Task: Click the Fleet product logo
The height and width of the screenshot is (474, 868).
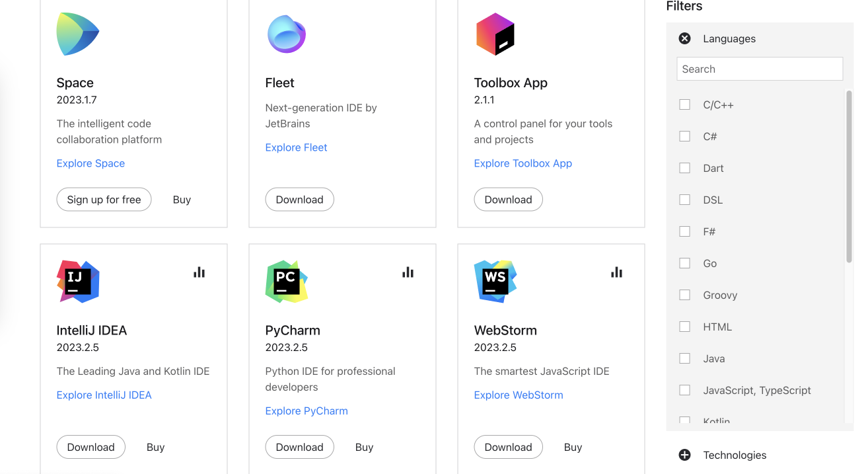Action: pyautogui.click(x=287, y=34)
